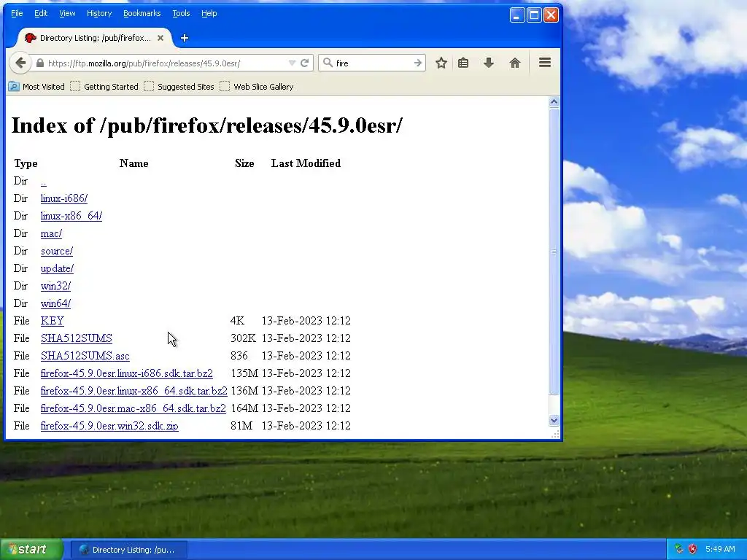This screenshot has height=560, width=747.
Task: Open the win64/ directory
Action: click(55, 303)
